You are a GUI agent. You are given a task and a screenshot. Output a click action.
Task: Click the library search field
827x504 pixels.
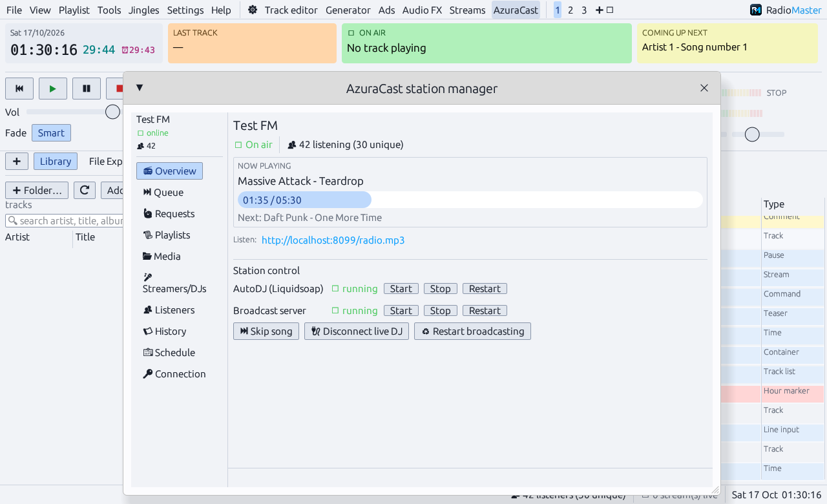pyautogui.click(x=65, y=220)
